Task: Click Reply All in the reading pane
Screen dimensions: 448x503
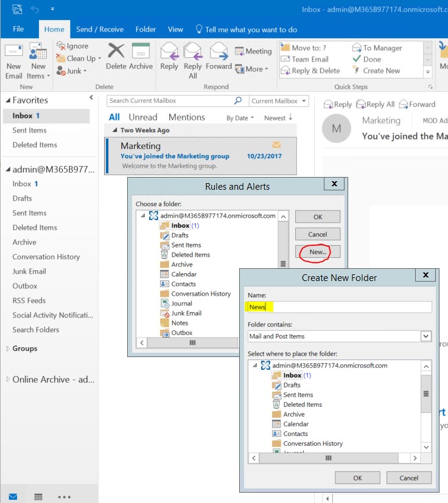Action: [x=376, y=105]
